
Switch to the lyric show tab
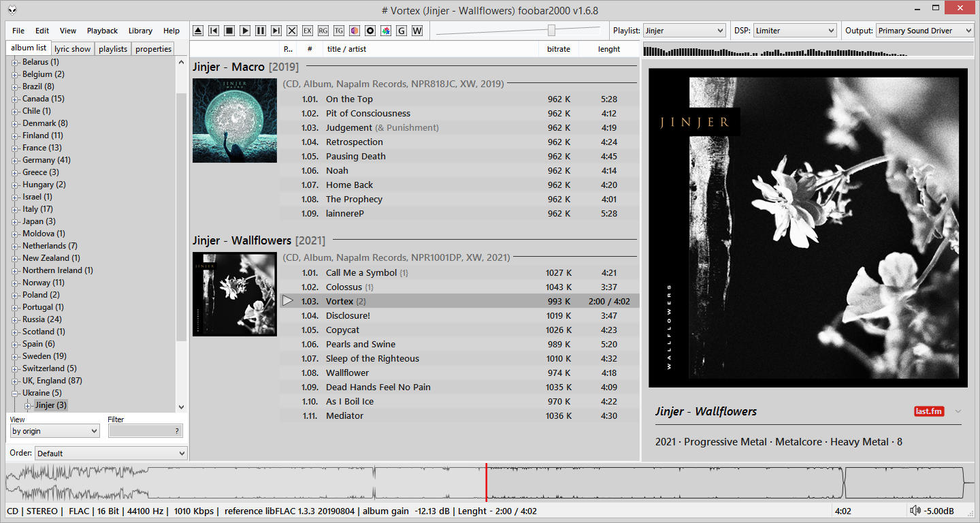point(72,49)
